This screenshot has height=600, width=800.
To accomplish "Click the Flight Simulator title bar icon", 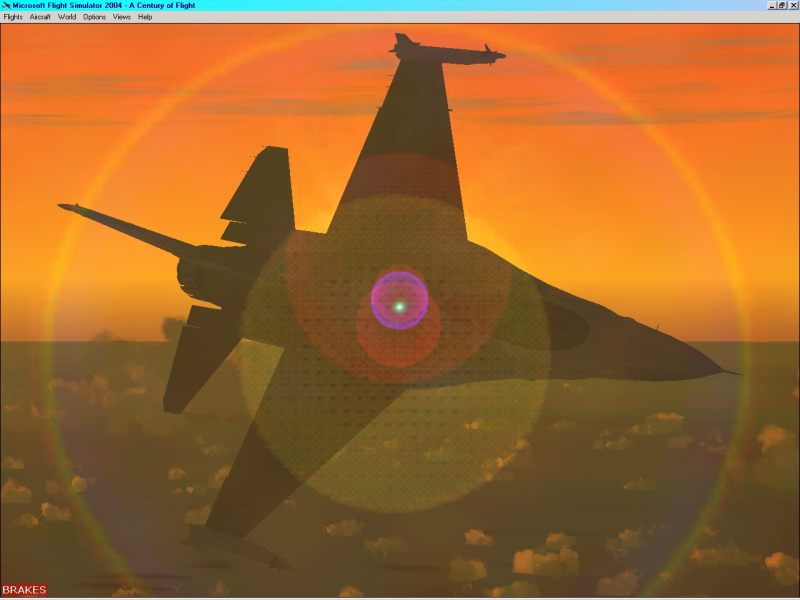I will (6, 5).
